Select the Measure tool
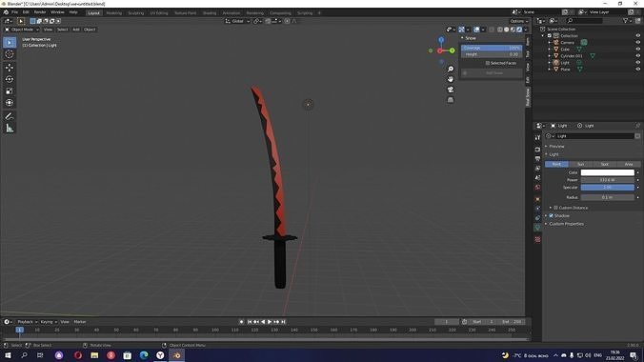The image size is (644, 362). tap(10, 129)
